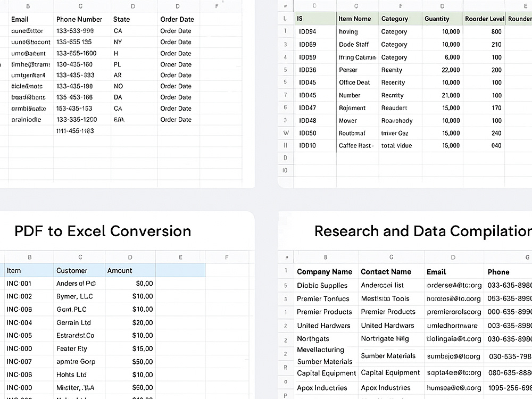Select the Company Name header cell
The image size is (532, 399).
326,272
